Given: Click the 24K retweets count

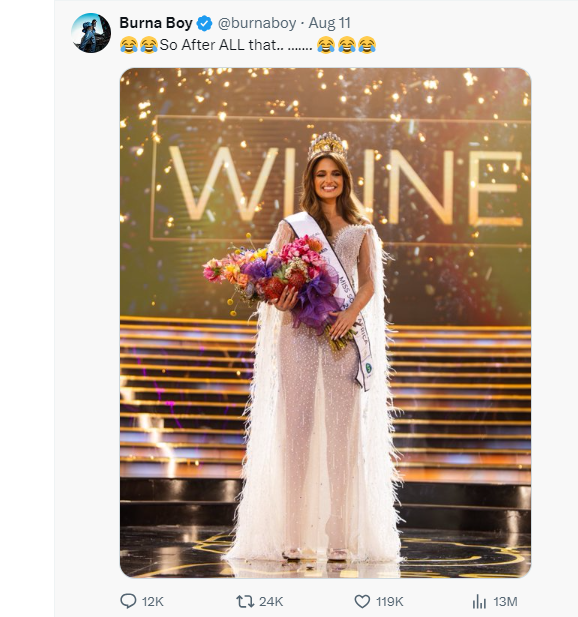Looking at the screenshot, I should coord(271,602).
